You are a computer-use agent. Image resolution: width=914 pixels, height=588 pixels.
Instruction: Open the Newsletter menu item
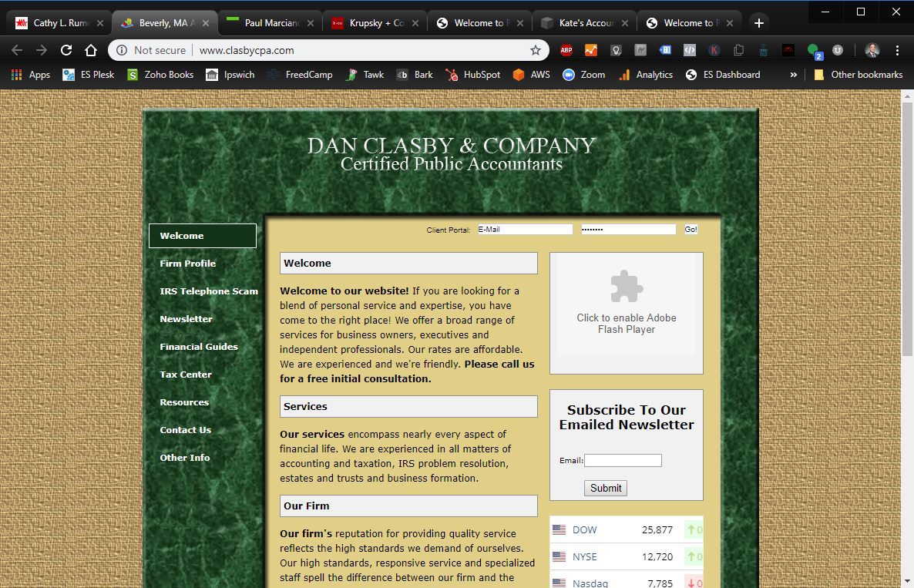pos(186,319)
